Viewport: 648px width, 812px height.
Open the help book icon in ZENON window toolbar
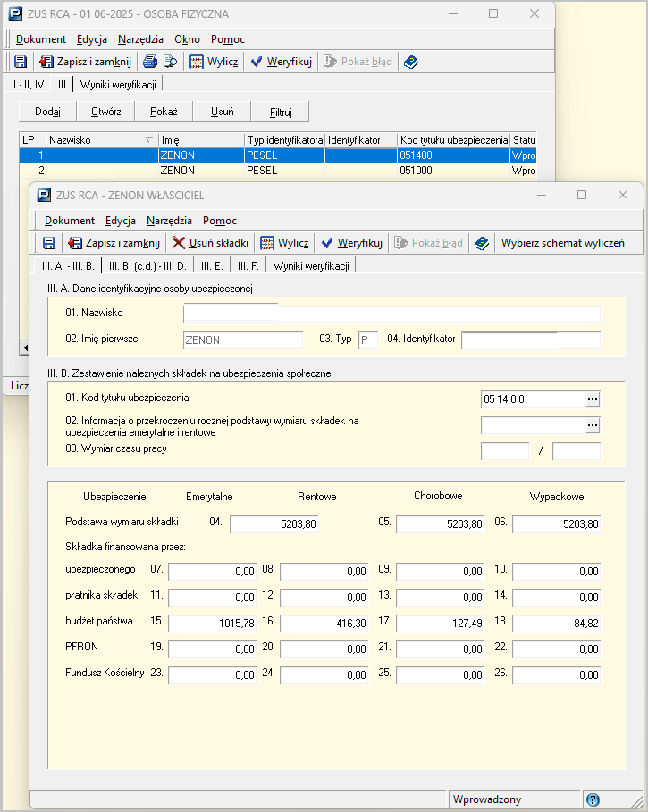click(x=482, y=243)
